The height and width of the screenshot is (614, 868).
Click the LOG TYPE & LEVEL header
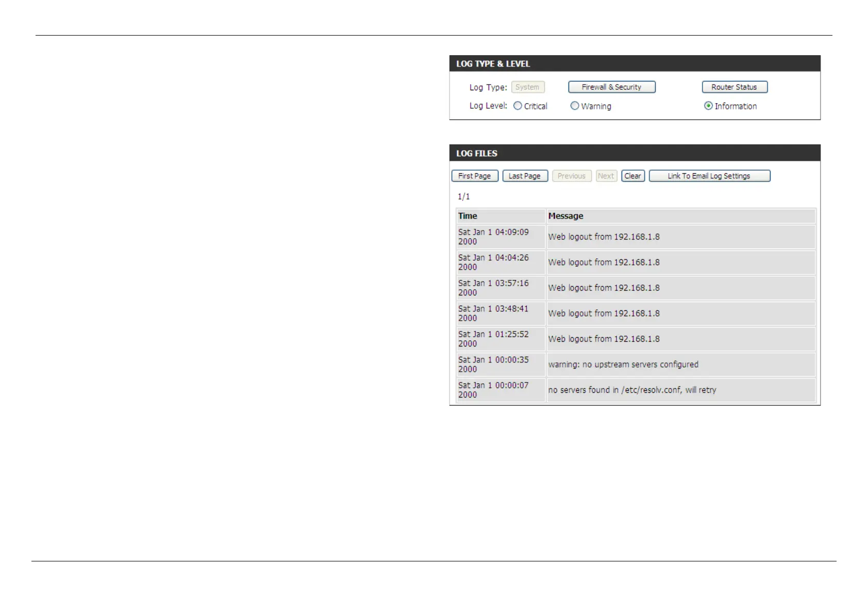point(635,63)
